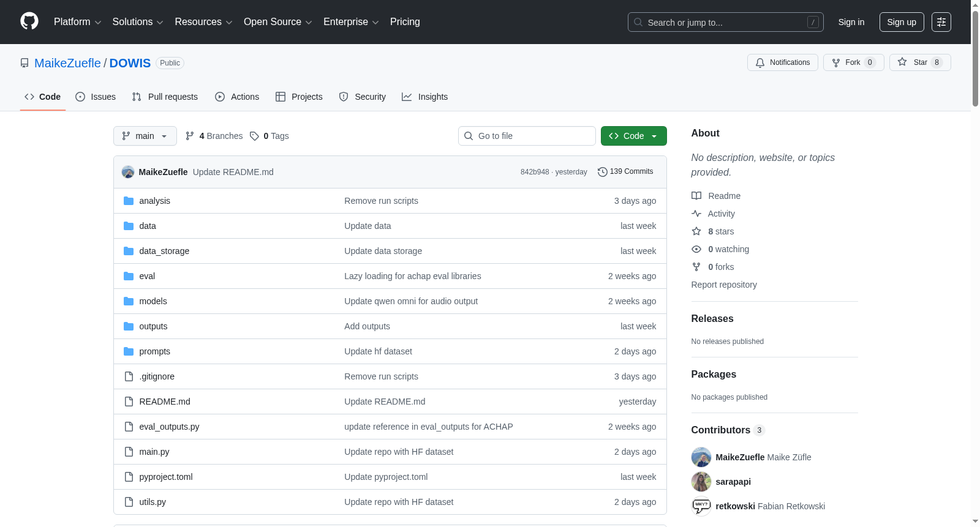Click the Search or jump to field

pos(726,22)
